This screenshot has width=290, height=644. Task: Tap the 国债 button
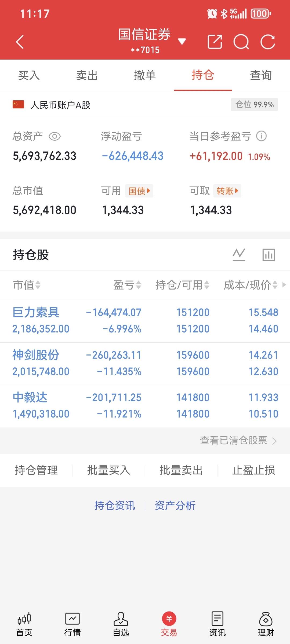[x=139, y=191]
